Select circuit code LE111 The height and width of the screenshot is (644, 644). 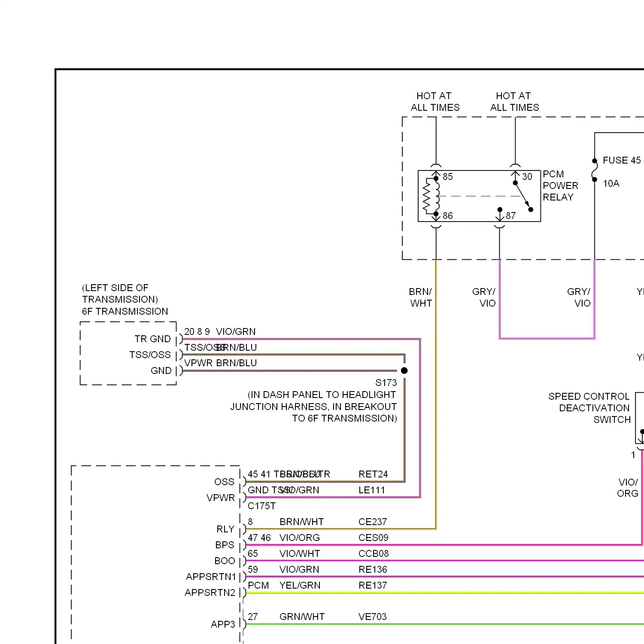[x=372, y=490]
